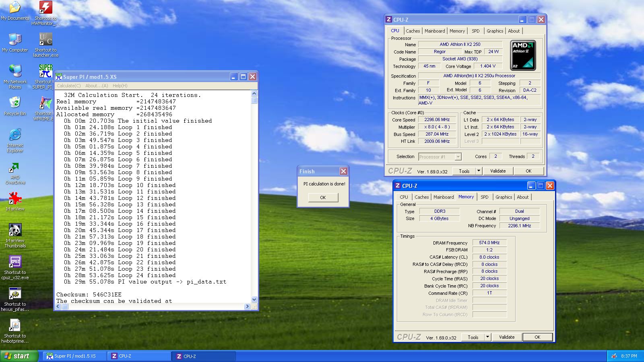Expand Tools dropdown arrow in lower CPU-Z

click(x=487, y=337)
